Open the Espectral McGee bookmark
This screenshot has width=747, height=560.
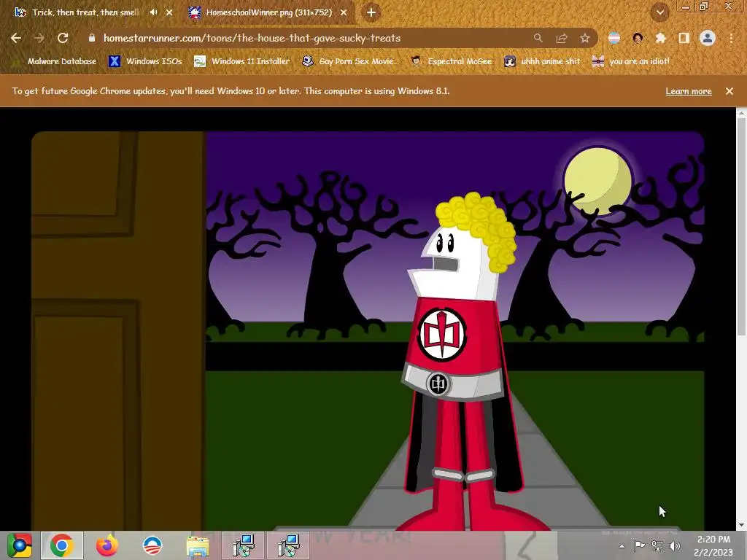pyautogui.click(x=452, y=61)
